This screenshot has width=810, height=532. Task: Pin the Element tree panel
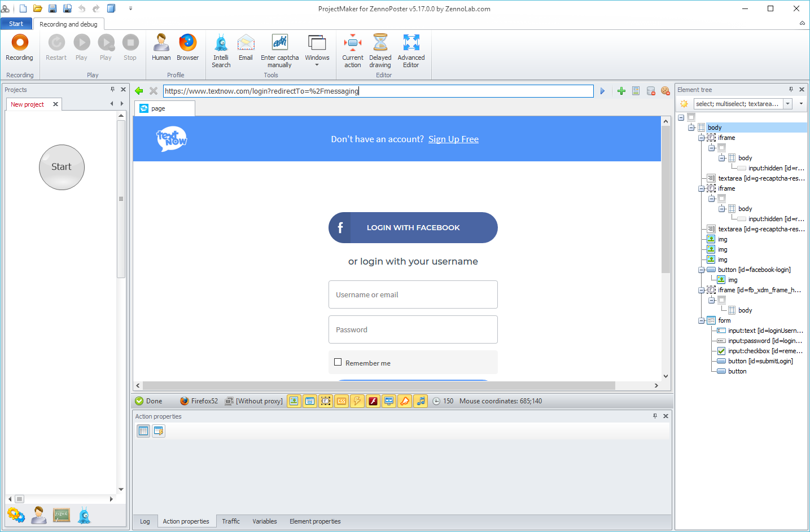791,90
